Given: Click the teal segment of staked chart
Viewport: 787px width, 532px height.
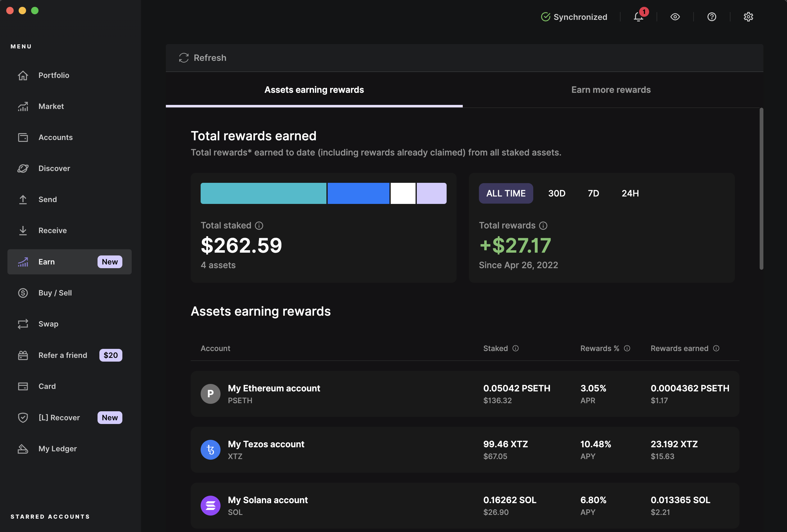Looking at the screenshot, I should click(x=263, y=193).
